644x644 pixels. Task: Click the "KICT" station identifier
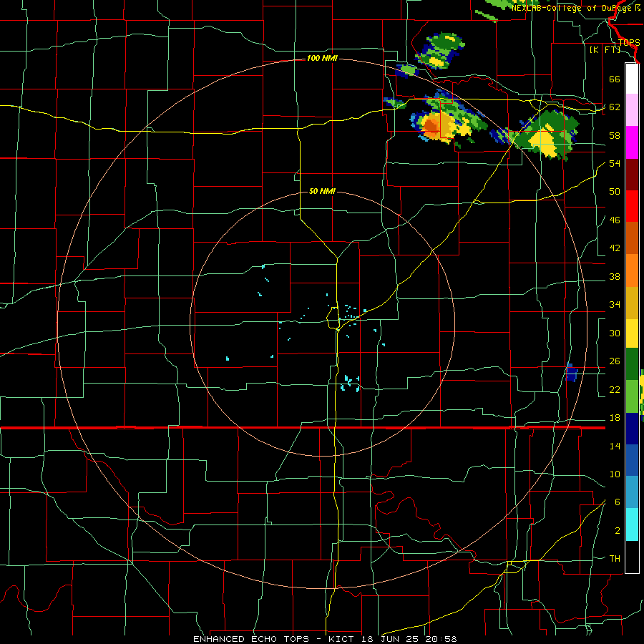pyautogui.click(x=343, y=639)
